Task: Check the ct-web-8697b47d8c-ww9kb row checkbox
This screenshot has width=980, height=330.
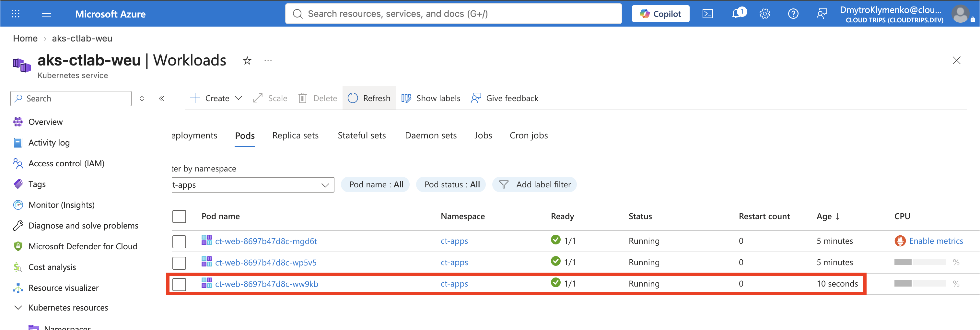Action: pyautogui.click(x=179, y=284)
